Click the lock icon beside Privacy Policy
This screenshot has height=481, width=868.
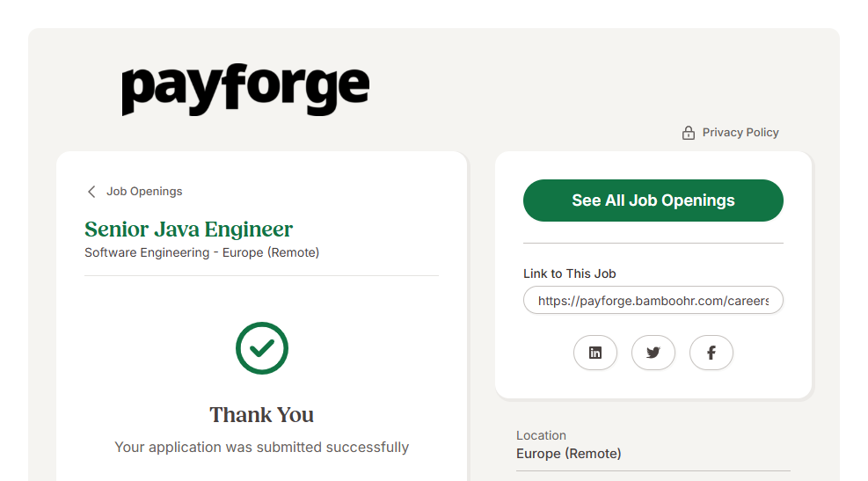[x=689, y=133]
